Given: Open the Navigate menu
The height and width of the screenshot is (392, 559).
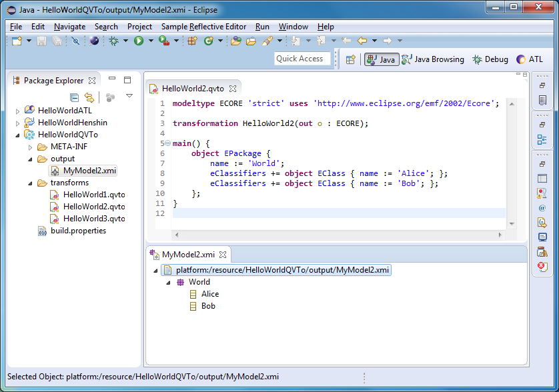Looking at the screenshot, I should (x=69, y=27).
